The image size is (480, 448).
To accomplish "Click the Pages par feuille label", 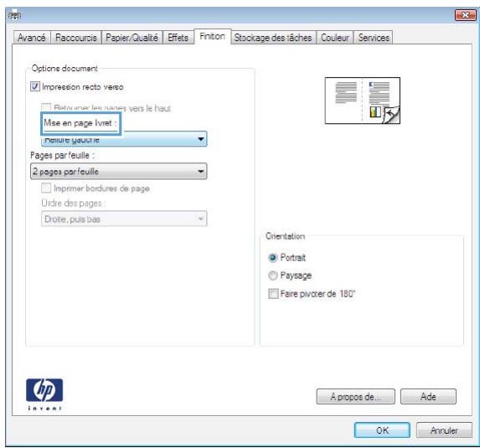I will [63, 156].
